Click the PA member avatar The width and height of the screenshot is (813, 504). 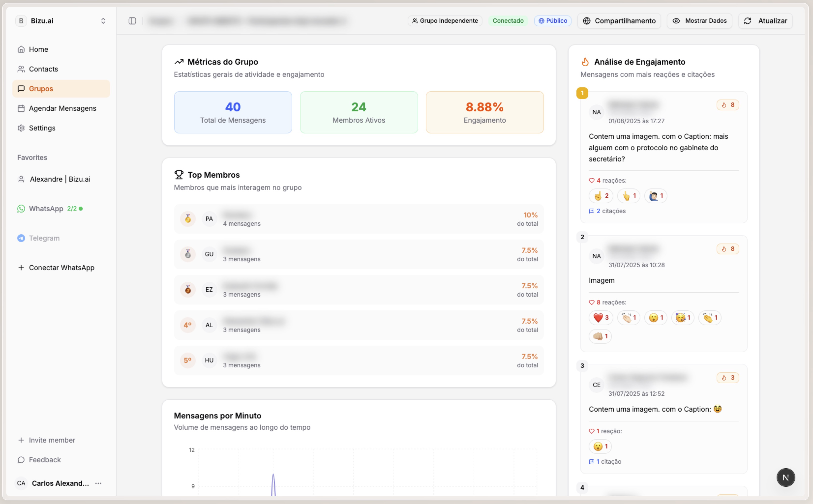click(x=209, y=219)
